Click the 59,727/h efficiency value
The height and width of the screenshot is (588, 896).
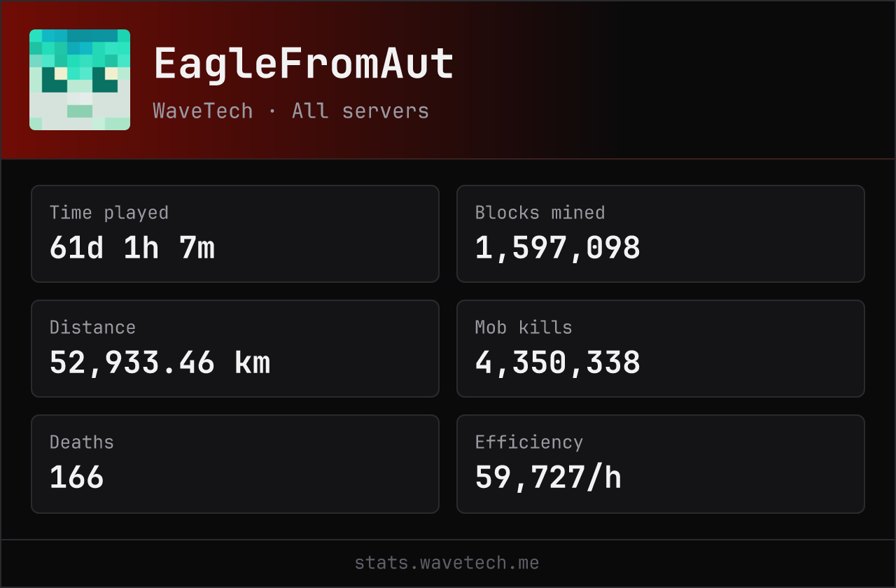click(x=549, y=477)
